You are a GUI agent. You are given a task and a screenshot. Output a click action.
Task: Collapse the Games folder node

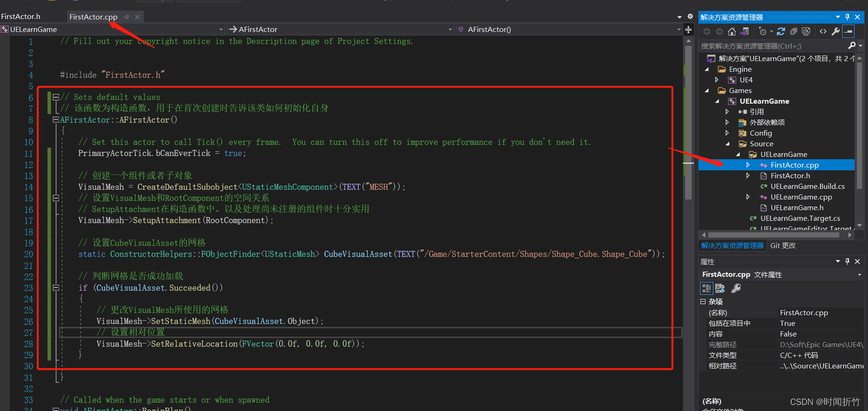pos(707,91)
